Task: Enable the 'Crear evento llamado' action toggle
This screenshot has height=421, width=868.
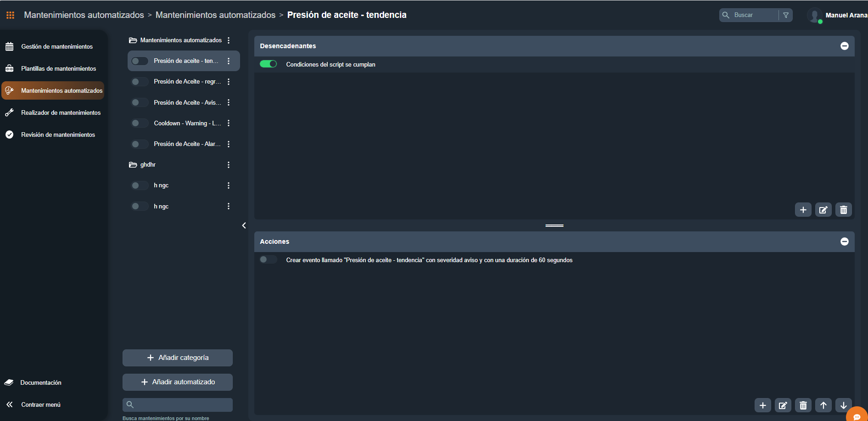Action: [x=269, y=260]
